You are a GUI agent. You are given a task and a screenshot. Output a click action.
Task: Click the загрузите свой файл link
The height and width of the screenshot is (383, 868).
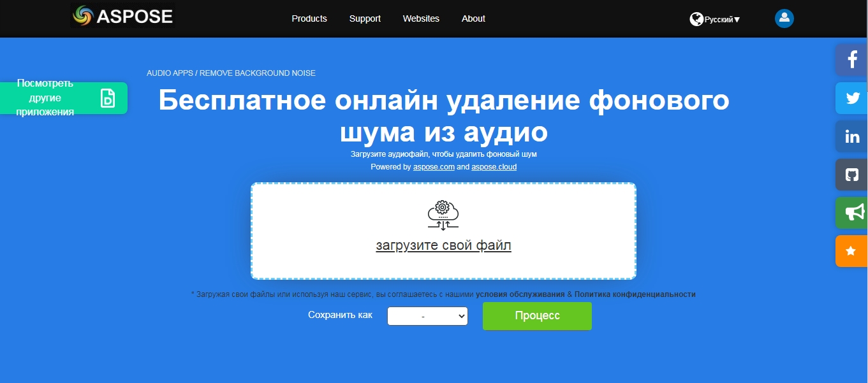[x=443, y=245]
